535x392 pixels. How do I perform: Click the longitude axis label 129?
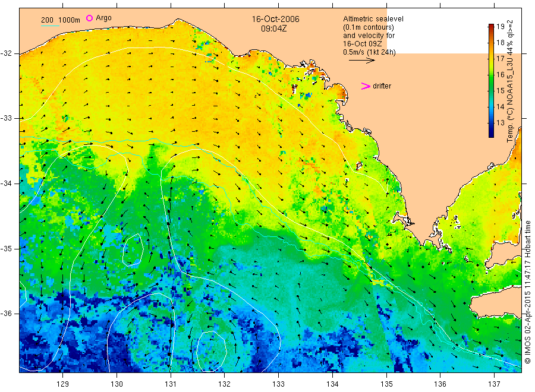(63, 384)
